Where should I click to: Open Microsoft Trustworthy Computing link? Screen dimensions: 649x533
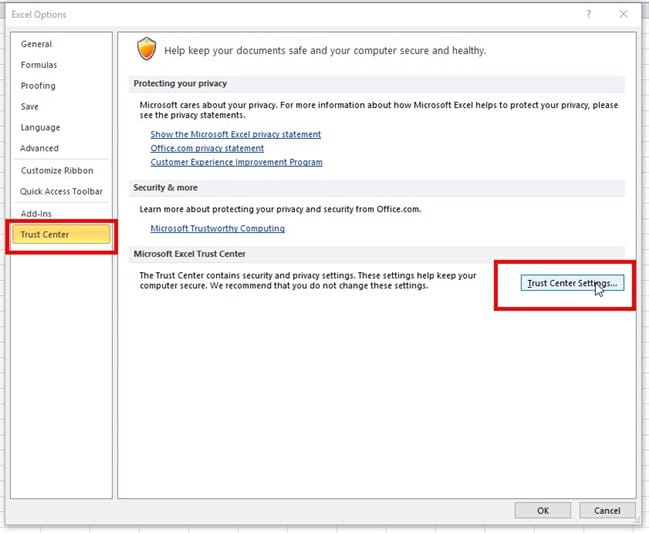point(217,228)
